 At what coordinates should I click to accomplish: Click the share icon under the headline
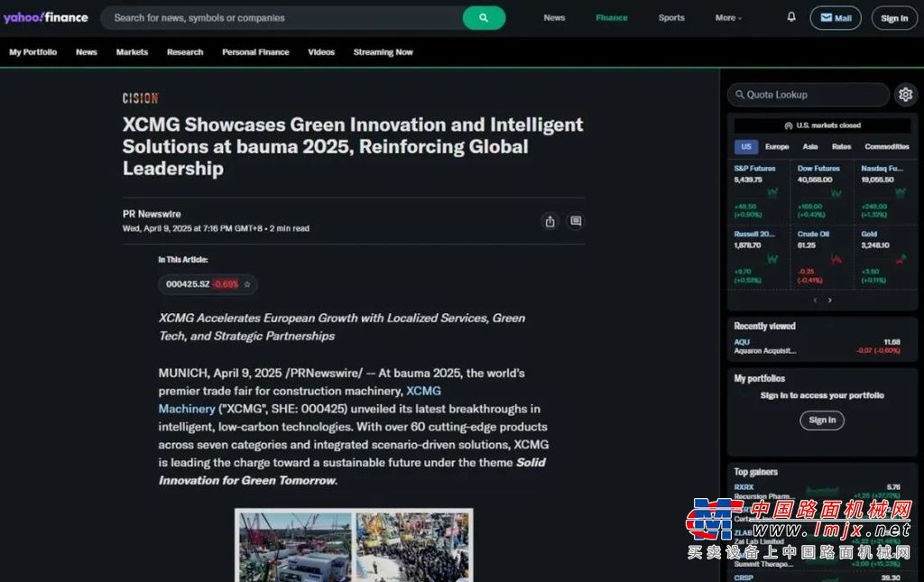pos(550,221)
